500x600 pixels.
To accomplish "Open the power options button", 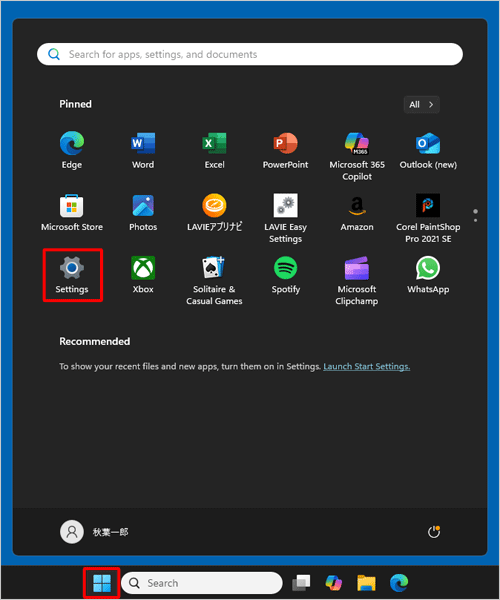I will 434,532.
